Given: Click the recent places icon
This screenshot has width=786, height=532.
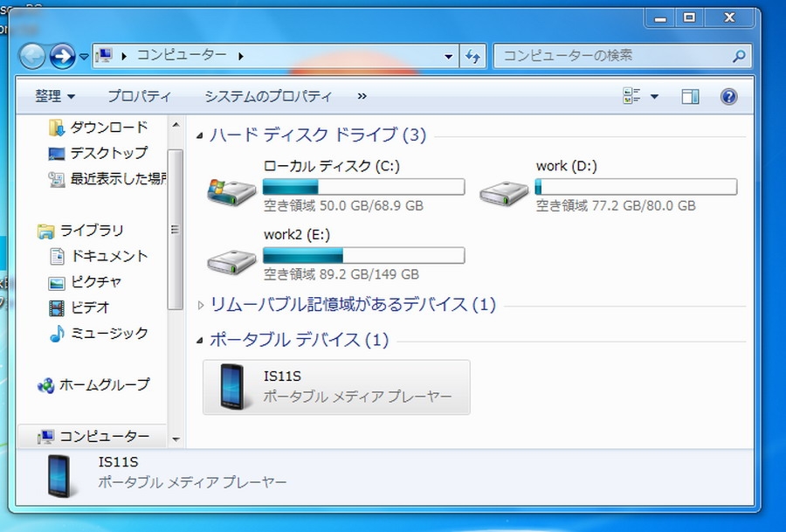Looking at the screenshot, I should click(57, 179).
